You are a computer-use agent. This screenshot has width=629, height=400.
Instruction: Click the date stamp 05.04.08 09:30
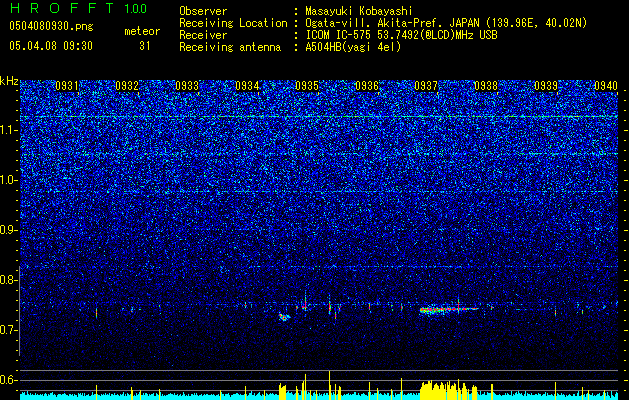pyautogui.click(x=51, y=45)
